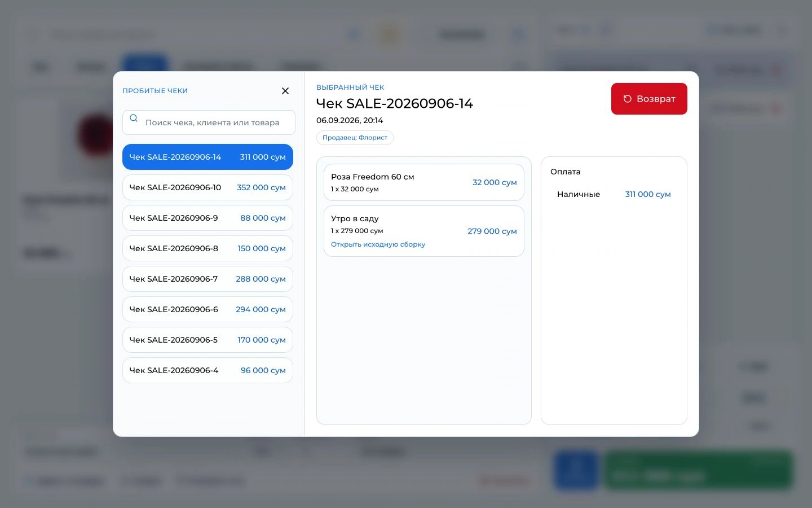Open receipt SALE-20260906-10

[x=208, y=187]
